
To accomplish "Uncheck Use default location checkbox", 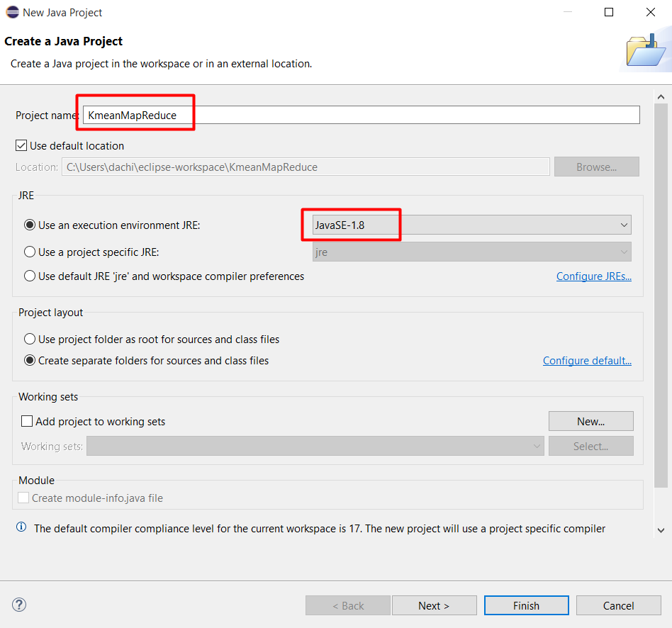I will pos(21,146).
